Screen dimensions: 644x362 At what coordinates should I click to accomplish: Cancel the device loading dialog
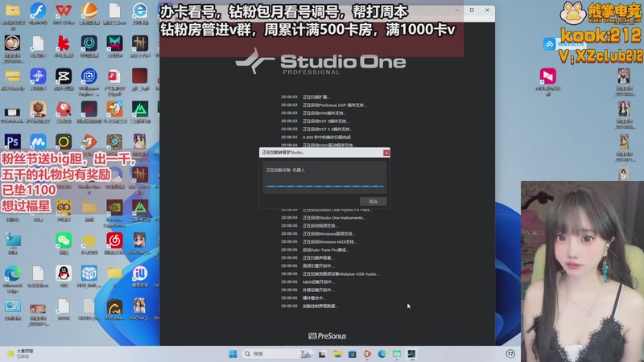[x=373, y=202]
